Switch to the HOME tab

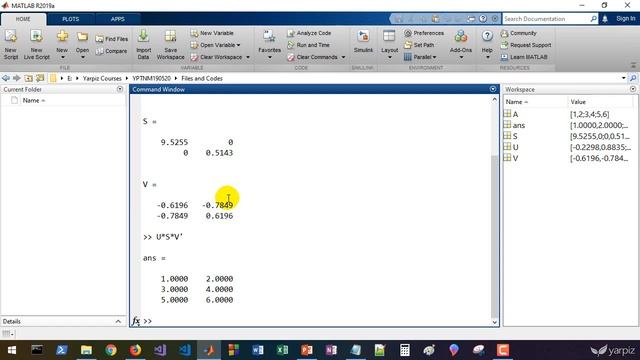(x=23, y=19)
